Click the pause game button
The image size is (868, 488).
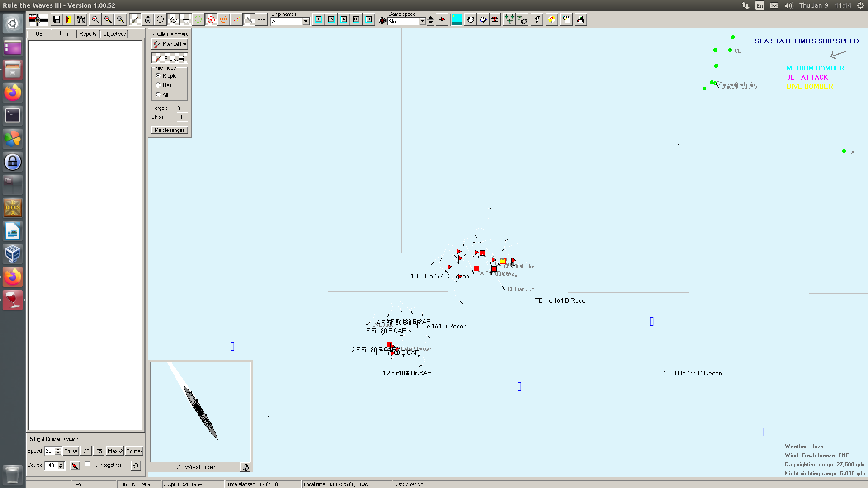pyautogui.click(x=369, y=19)
